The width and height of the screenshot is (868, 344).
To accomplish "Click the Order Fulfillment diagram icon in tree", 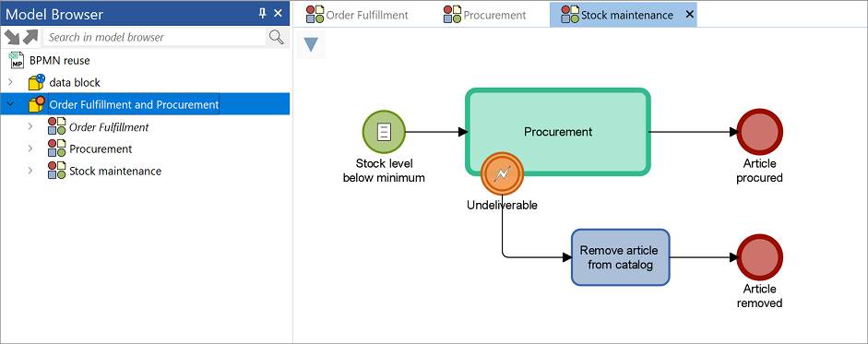I will pyautogui.click(x=56, y=126).
